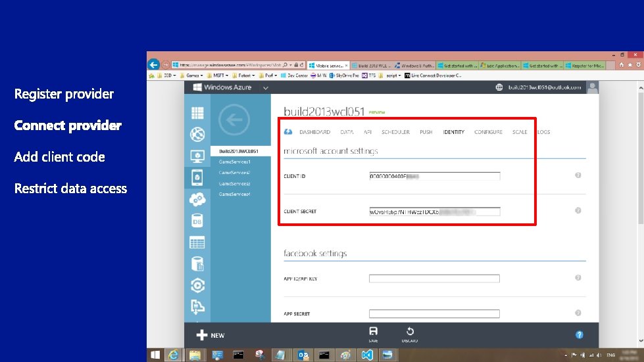Viewport: 644px width, 362px height.
Task: Click the browser favorites star icon
Action: click(630, 65)
